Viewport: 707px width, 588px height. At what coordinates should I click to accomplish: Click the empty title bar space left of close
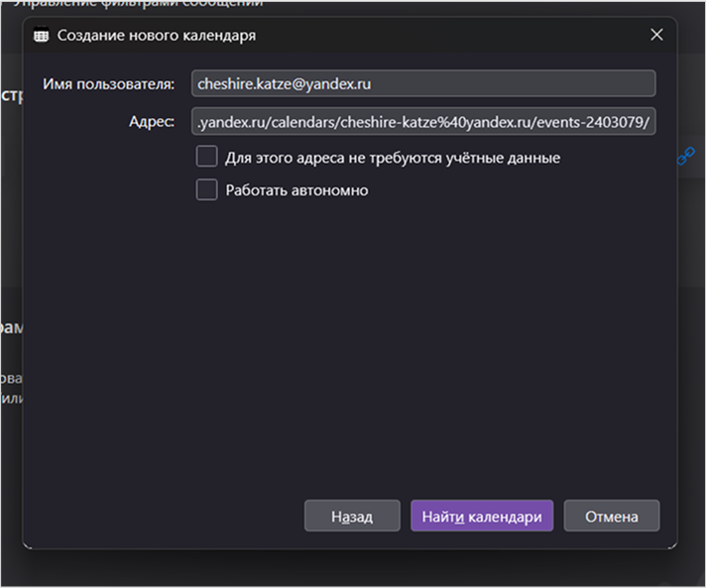click(x=446, y=35)
